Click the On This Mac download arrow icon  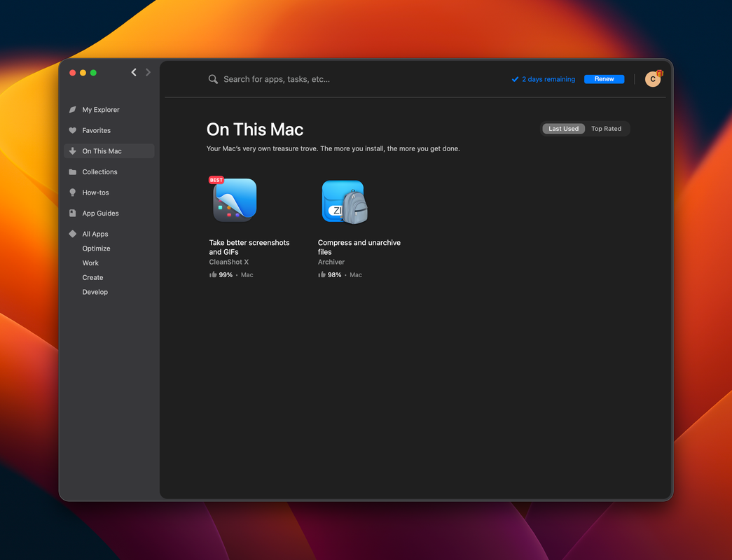72,150
